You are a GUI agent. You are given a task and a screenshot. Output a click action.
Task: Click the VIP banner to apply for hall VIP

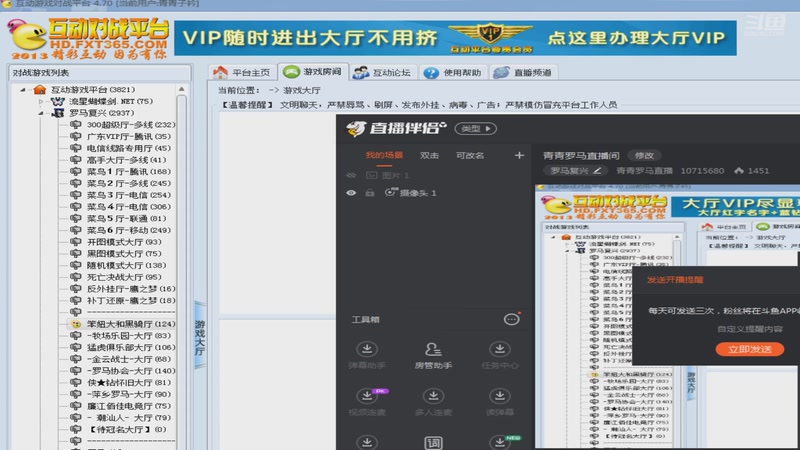click(x=455, y=38)
